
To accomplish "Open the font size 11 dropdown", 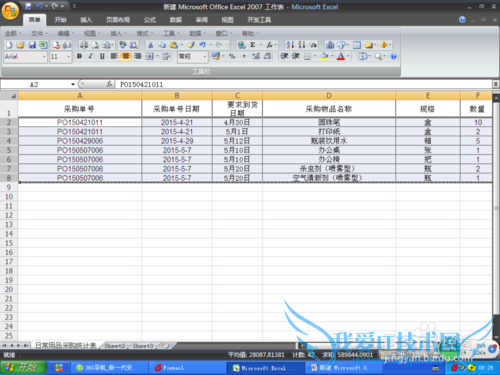I will 69,57.
